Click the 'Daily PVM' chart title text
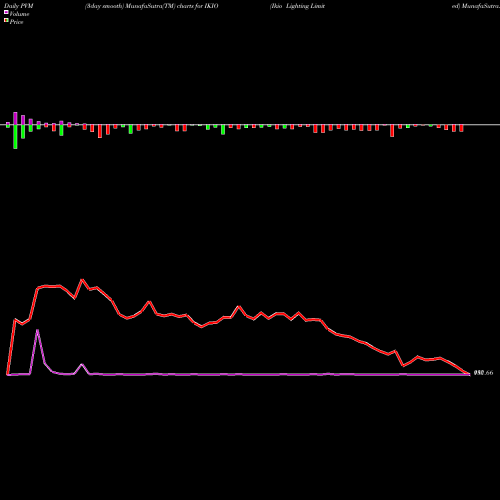500x500 pixels. [x=19, y=6]
